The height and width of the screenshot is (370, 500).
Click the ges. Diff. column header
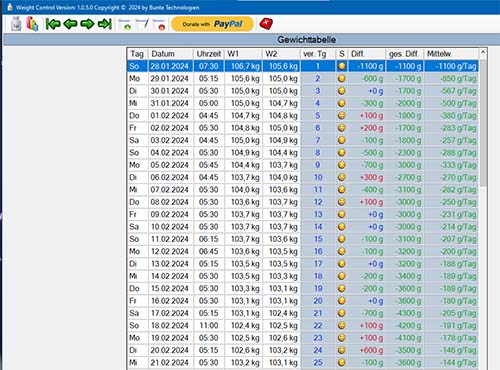pos(405,54)
